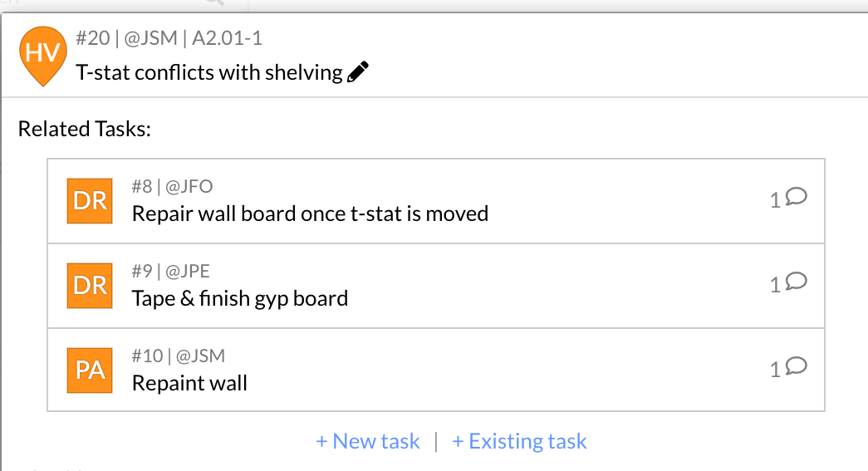Open comments bubble on Repaint wall task
Image resolution: width=868 pixels, height=471 pixels.
click(x=796, y=366)
